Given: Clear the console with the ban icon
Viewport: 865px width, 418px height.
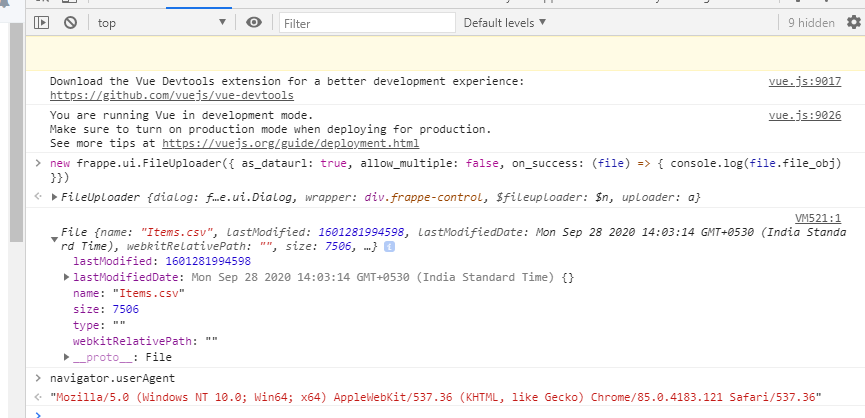Looking at the screenshot, I should tap(70, 23).
